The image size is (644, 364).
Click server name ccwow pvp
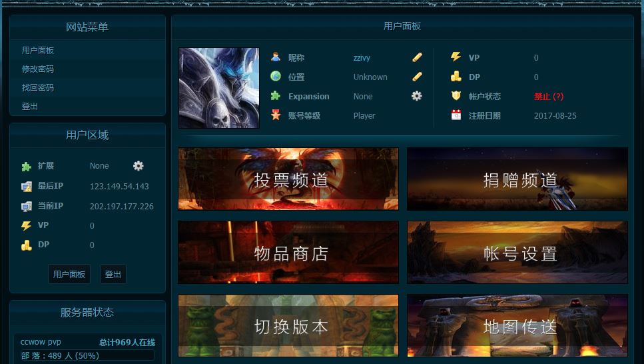(x=41, y=342)
